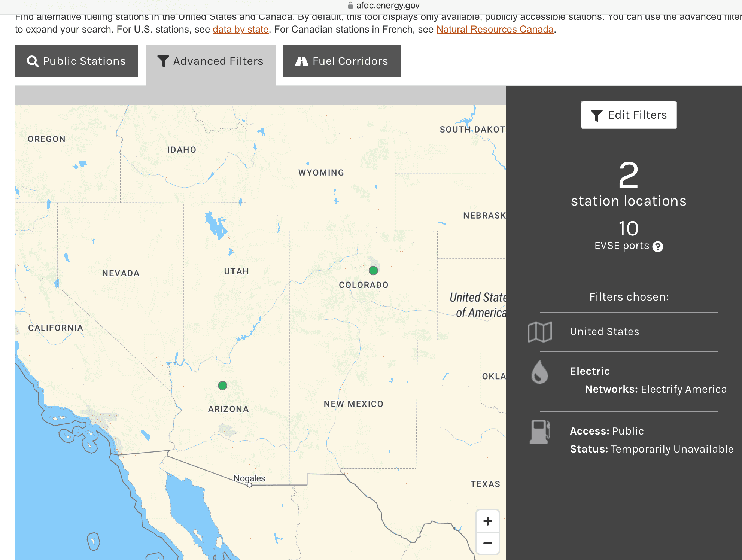
Task: Click the afdc.energy.gov address bar
Action: pyautogui.click(x=387, y=5)
